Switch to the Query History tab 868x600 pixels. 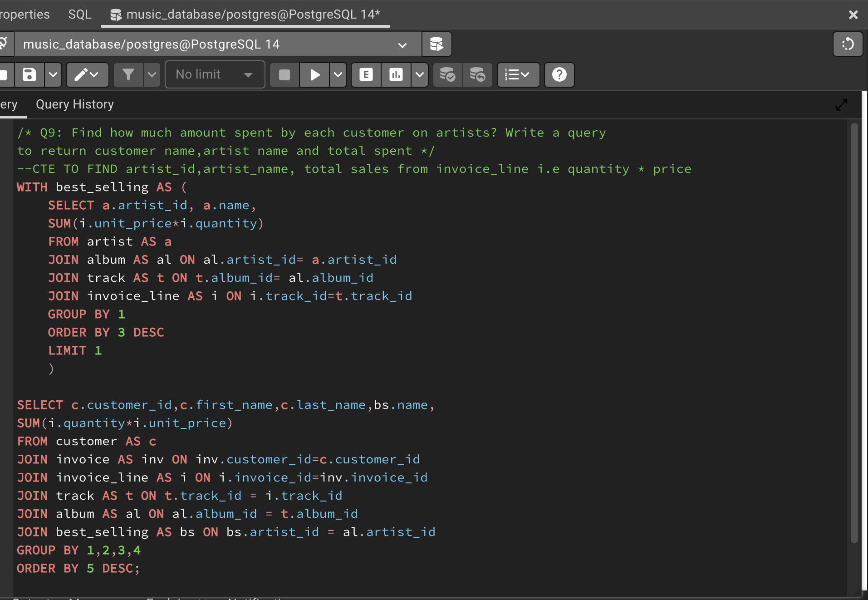pos(75,104)
